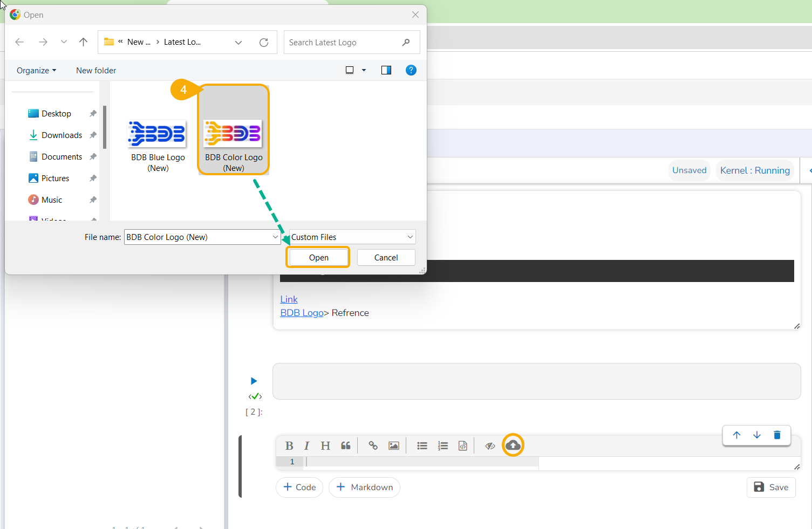Create a bulleted list
Screen dimensions: 812x529
click(x=422, y=445)
